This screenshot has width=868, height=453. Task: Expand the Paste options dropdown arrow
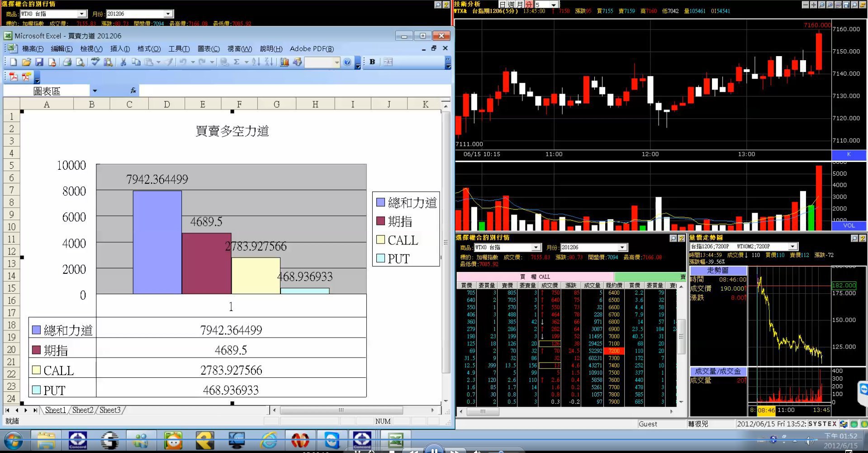pyautogui.click(x=158, y=62)
